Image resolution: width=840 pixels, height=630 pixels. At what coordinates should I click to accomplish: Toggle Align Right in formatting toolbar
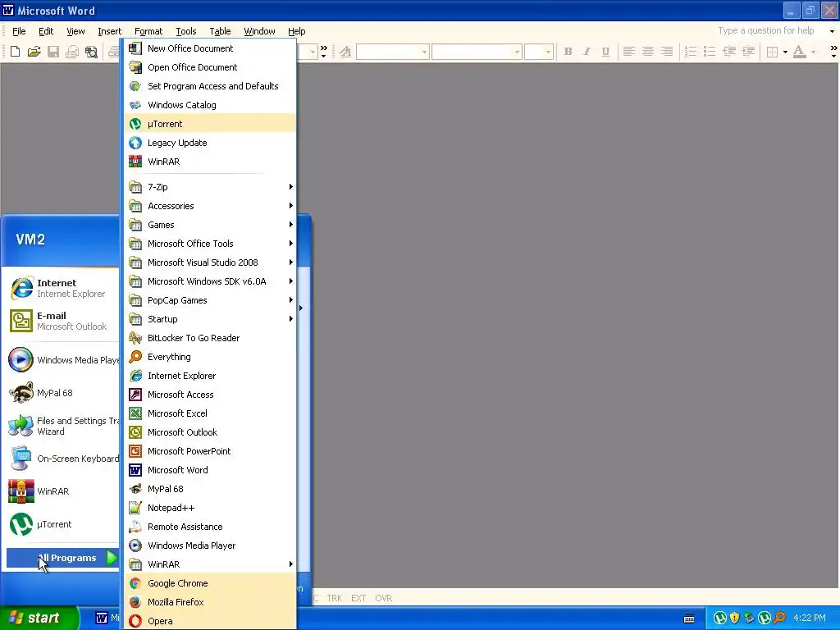[x=667, y=52]
